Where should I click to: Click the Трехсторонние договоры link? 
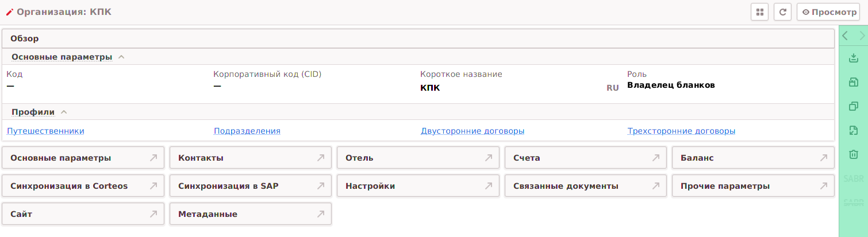pos(681,131)
